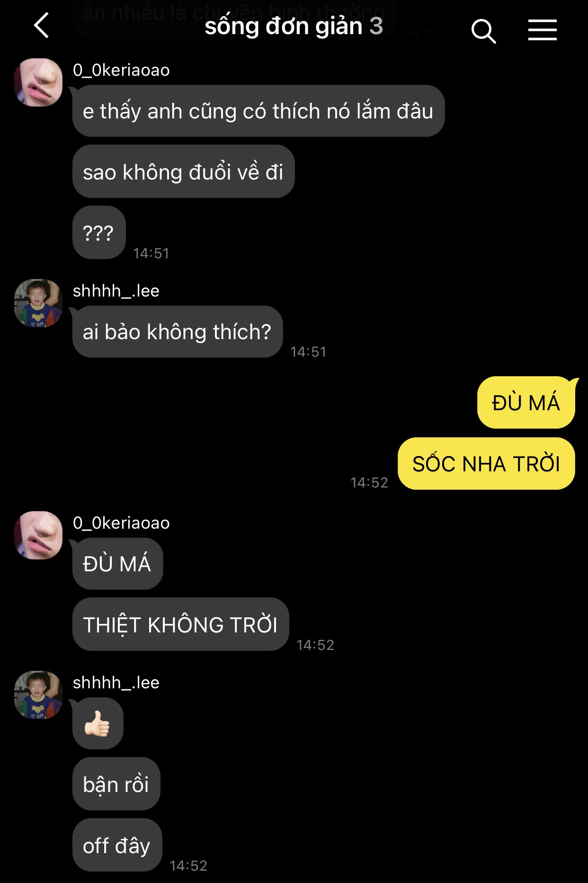
Task: Tap shhhh_.lee's avatar near thumbs-up message
Action: pyautogui.click(x=38, y=695)
